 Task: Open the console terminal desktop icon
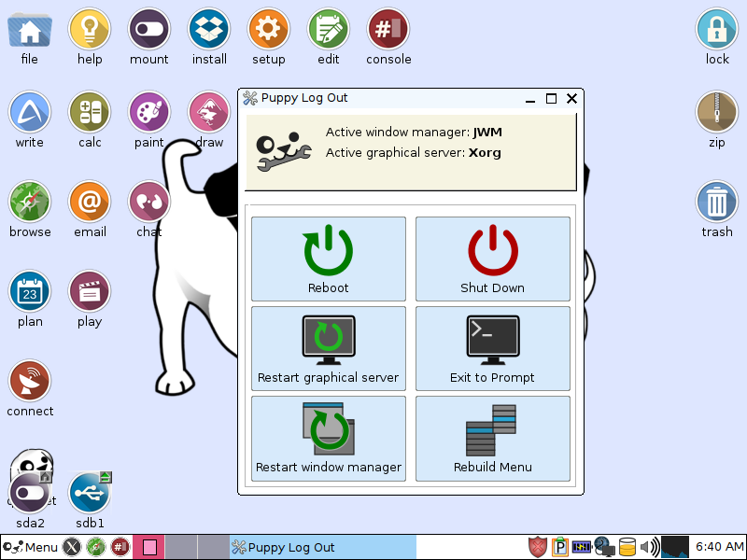(x=388, y=29)
